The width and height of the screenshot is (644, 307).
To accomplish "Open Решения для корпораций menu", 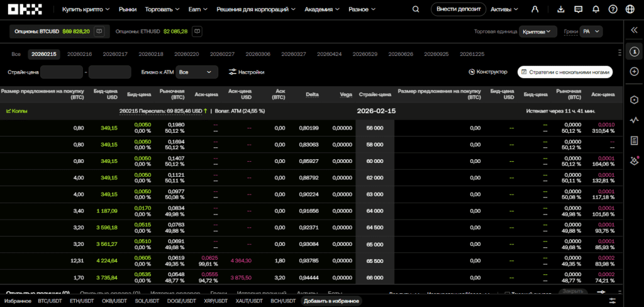I will [x=257, y=9].
